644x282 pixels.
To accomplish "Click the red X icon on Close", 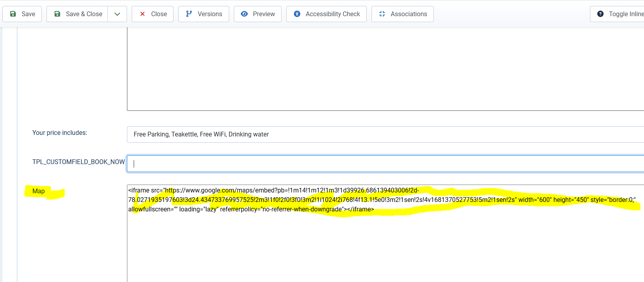I will (x=142, y=14).
